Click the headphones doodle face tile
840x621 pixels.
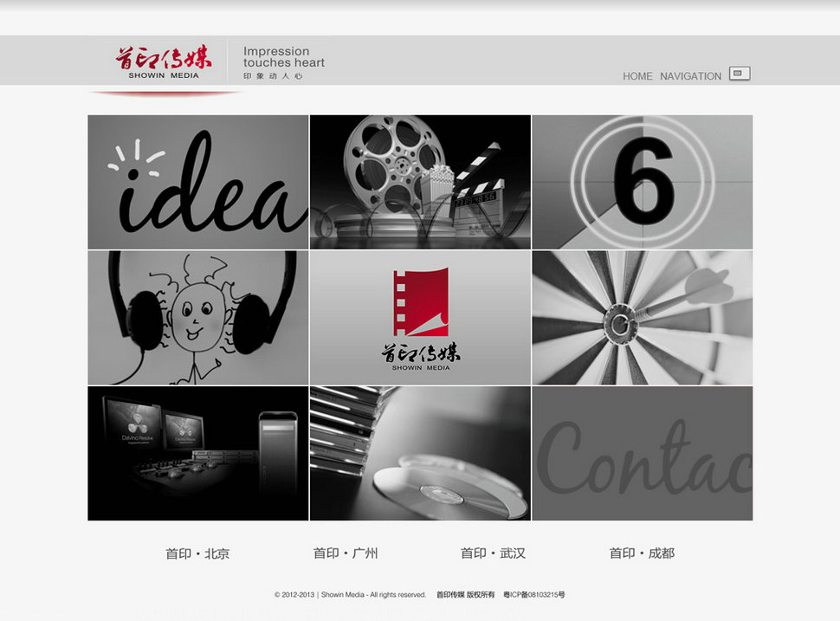(x=198, y=318)
